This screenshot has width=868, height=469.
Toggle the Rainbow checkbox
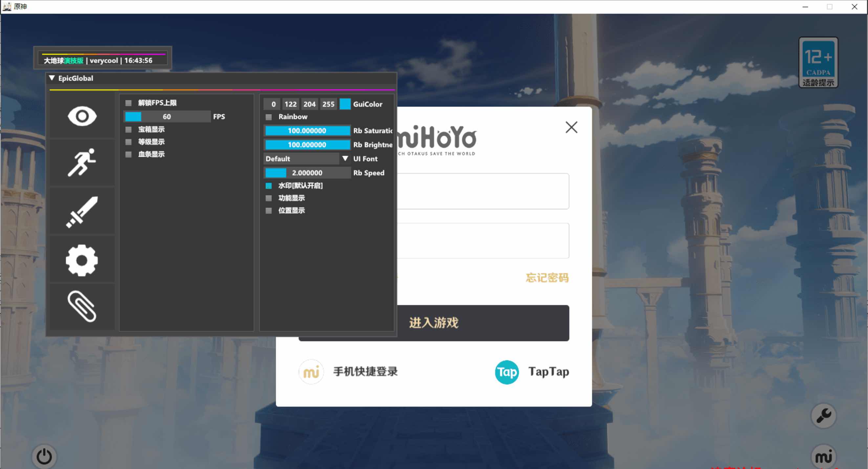(269, 117)
